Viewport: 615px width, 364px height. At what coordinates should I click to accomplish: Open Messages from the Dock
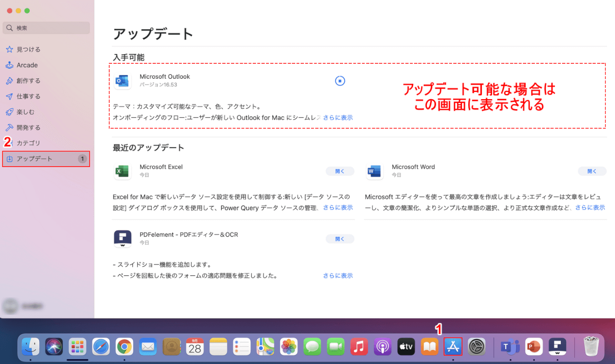(313, 347)
